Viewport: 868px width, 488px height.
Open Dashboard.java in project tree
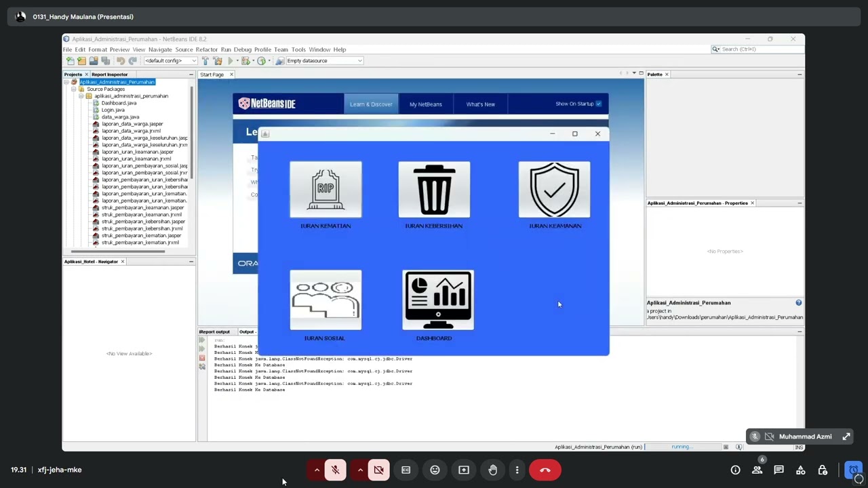tap(119, 103)
